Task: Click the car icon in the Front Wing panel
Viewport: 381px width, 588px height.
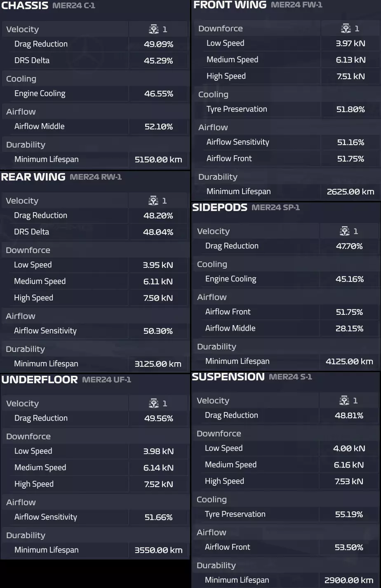Action: tap(346, 28)
